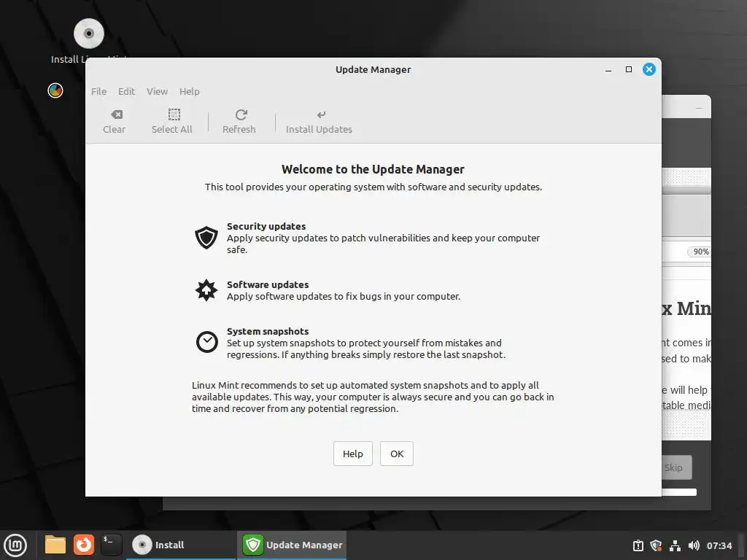Open the Install Linux Mint desktop icon
The height and width of the screenshot is (560, 747).
pos(88,34)
